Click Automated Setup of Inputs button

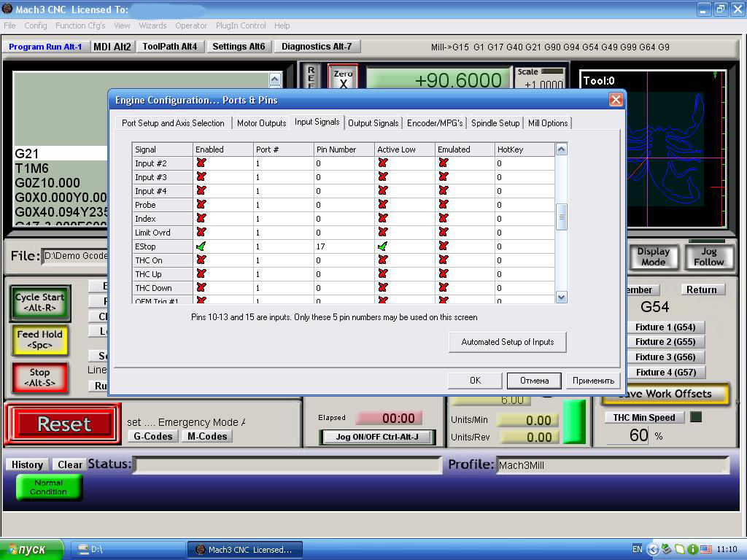(508, 342)
